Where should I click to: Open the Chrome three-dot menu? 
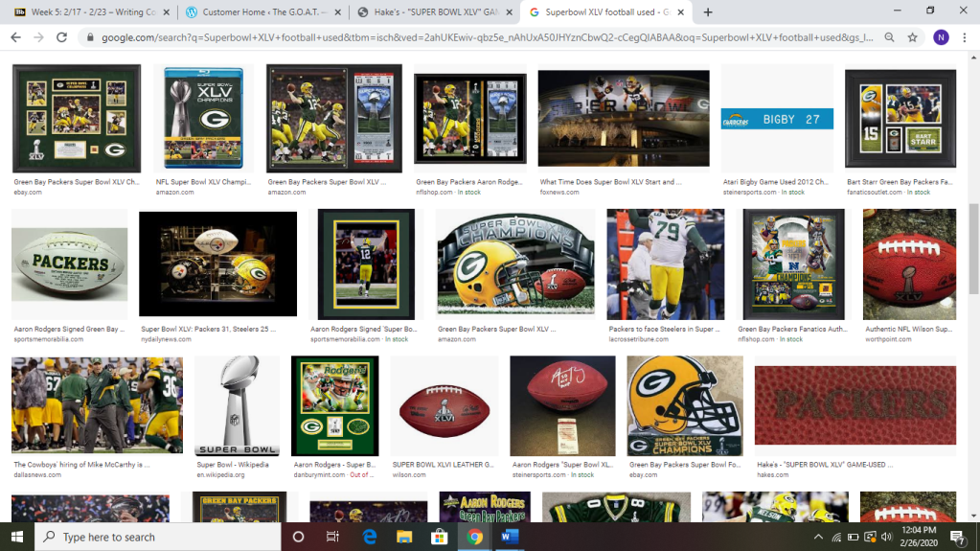point(965,37)
